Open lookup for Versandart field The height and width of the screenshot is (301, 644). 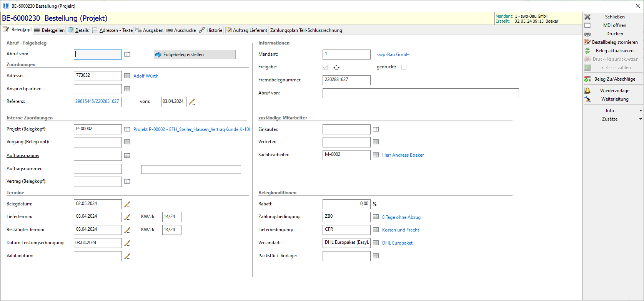(x=376, y=243)
